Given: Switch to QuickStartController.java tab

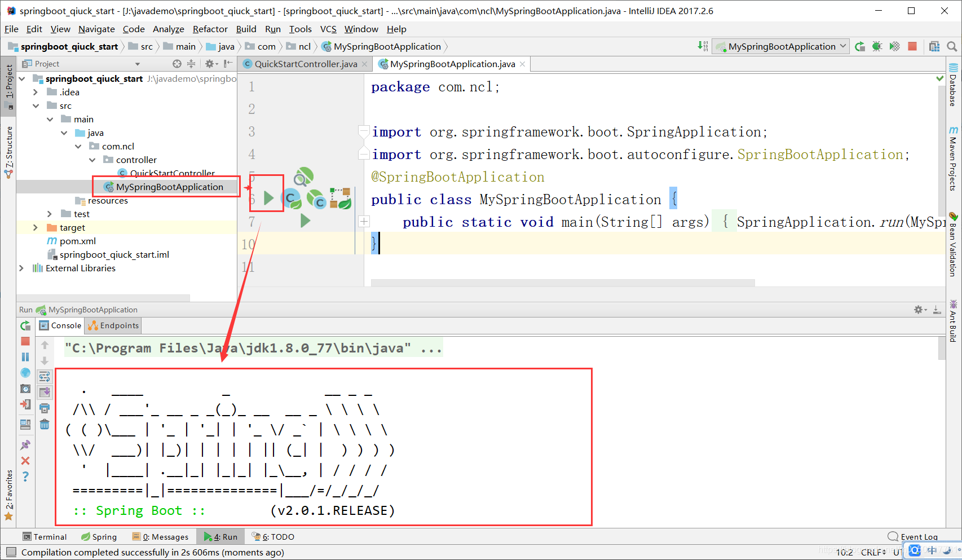Looking at the screenshot, I should pyautogui.click(x=305, y=64).
